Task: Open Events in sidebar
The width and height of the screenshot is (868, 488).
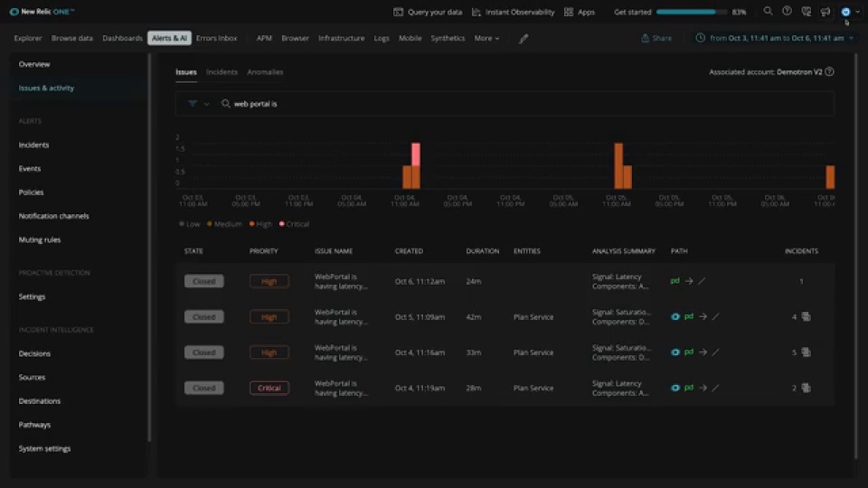Action: (29, 169)
